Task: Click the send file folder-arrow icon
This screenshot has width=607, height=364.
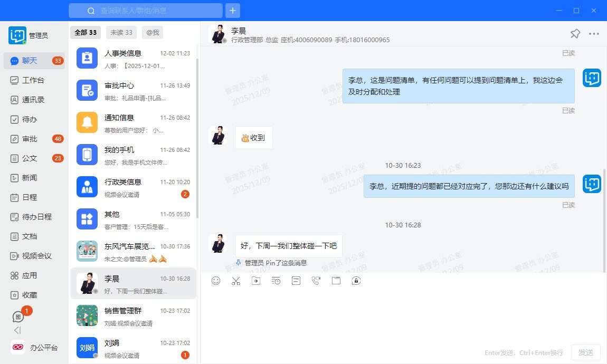Action: tap(256, 281)
